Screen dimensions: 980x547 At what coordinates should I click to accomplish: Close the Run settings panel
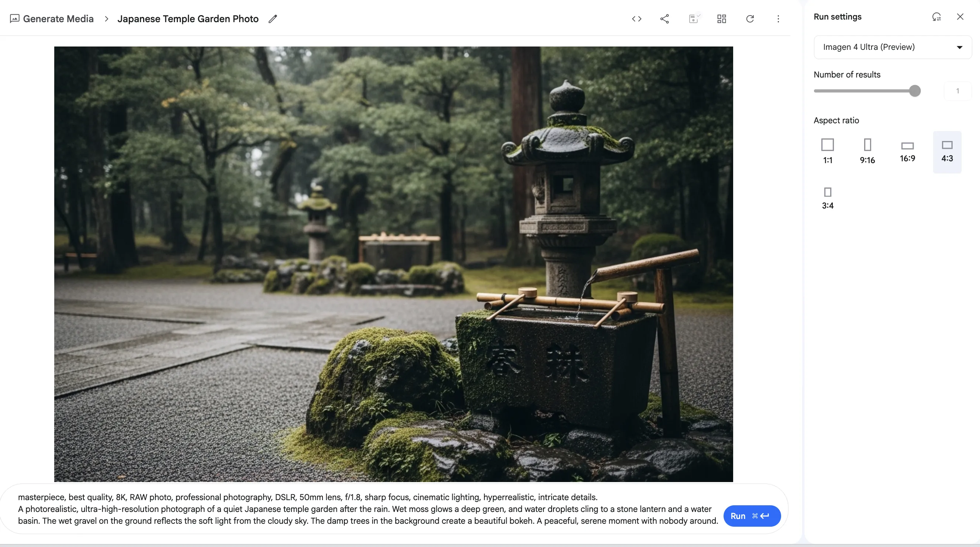[x=960, y=16]
